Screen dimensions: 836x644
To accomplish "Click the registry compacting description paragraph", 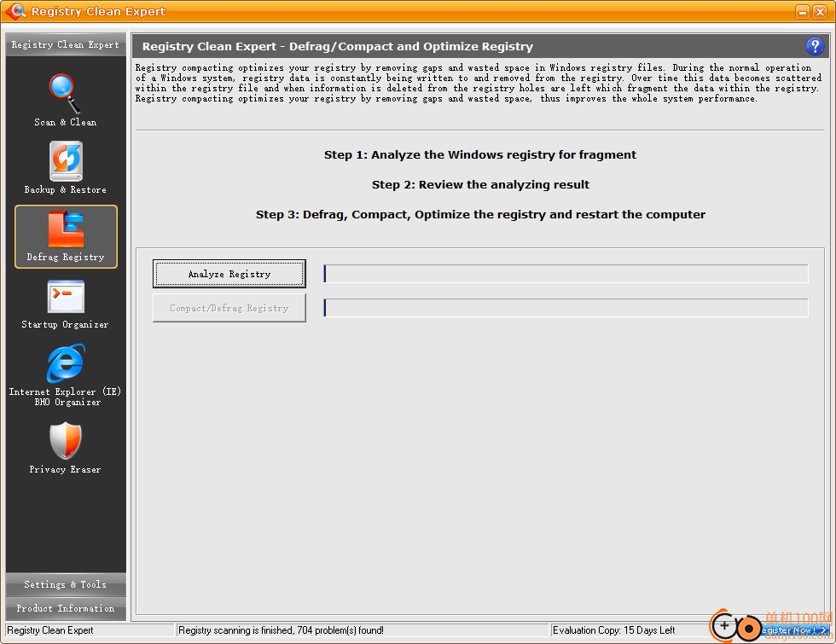I will click(x=479, y=84).
